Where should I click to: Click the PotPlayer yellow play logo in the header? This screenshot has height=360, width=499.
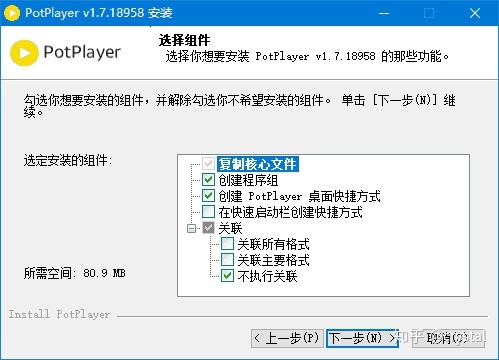[24, 53]
